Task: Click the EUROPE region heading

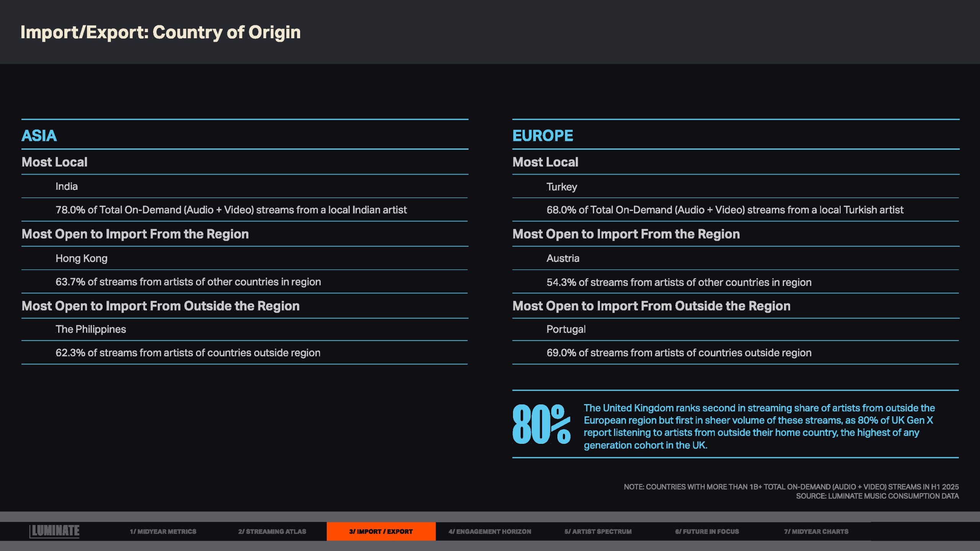Action: tap(542, 135)
